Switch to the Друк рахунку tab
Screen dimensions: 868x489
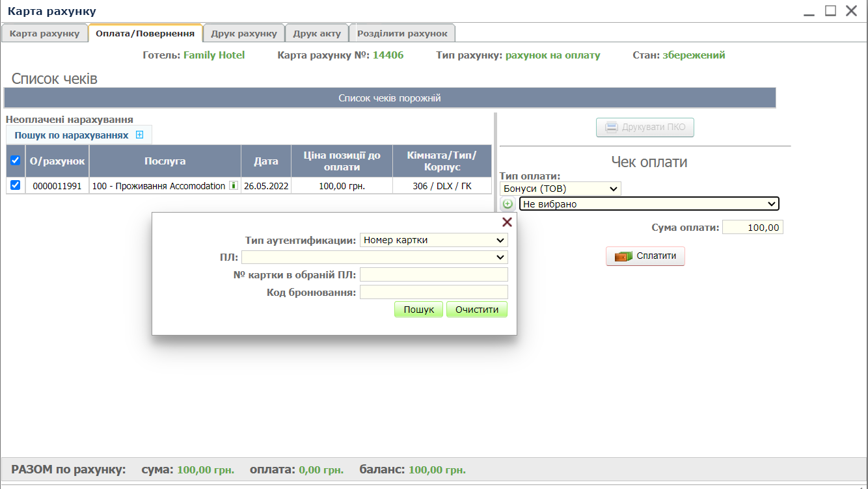pos(244,33)
